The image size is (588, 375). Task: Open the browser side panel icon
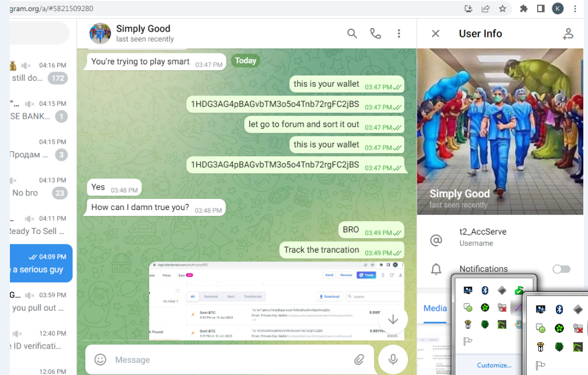[541, 8]
